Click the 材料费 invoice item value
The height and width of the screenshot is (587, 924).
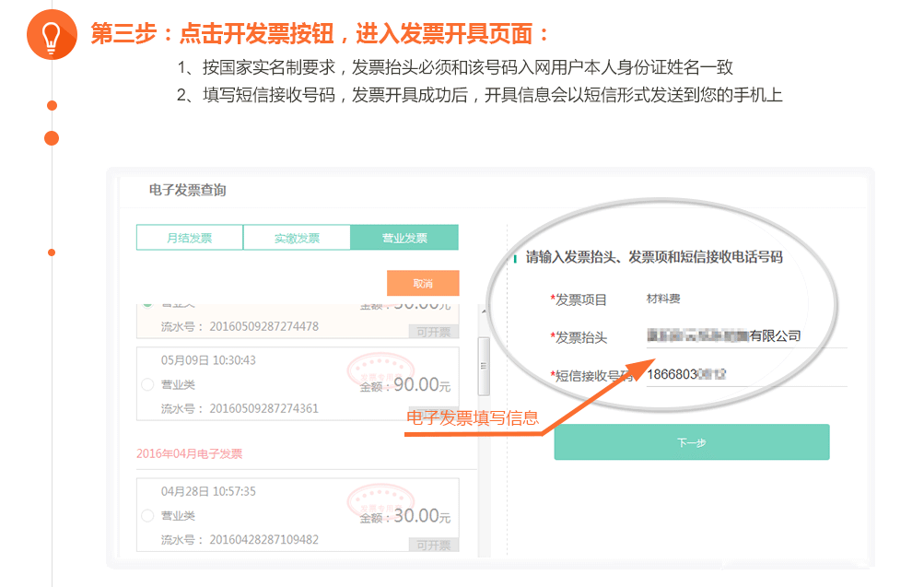click(663, 299)
